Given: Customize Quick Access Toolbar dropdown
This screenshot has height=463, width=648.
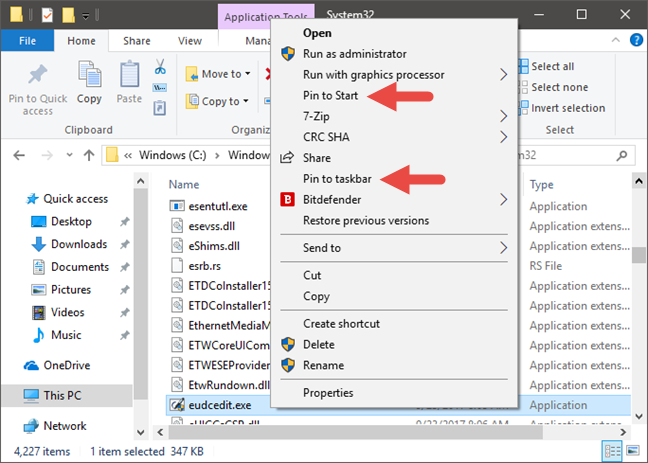Looking at the screenshot, I should [86, 16].
